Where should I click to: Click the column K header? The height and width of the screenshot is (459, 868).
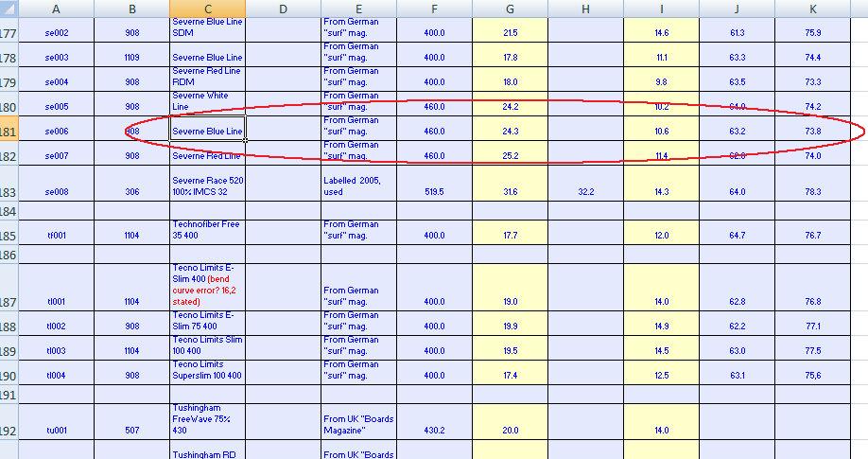[x=812, y=9]
